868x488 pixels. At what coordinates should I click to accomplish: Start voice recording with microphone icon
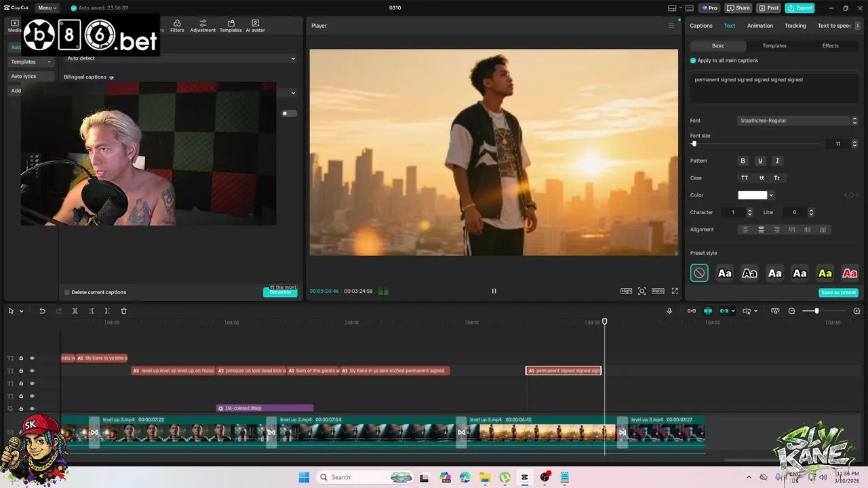click(669, 311)
